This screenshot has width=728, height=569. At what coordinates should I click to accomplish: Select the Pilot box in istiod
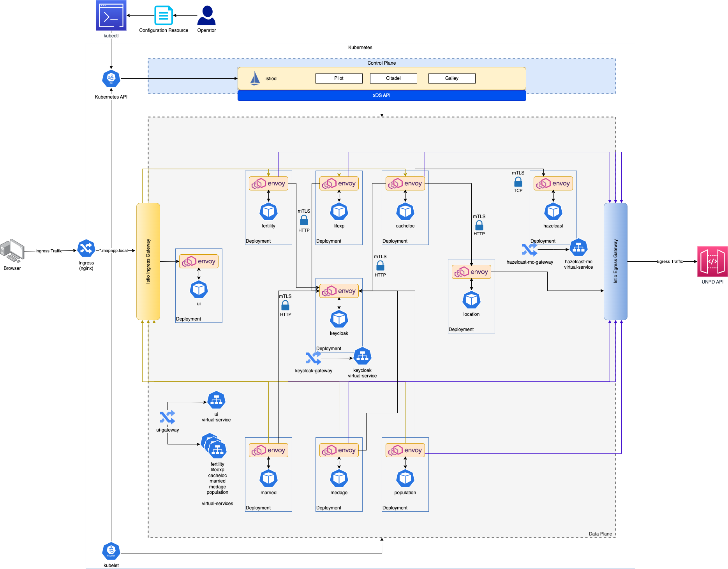pyautogui.click(x=339, y=78)
